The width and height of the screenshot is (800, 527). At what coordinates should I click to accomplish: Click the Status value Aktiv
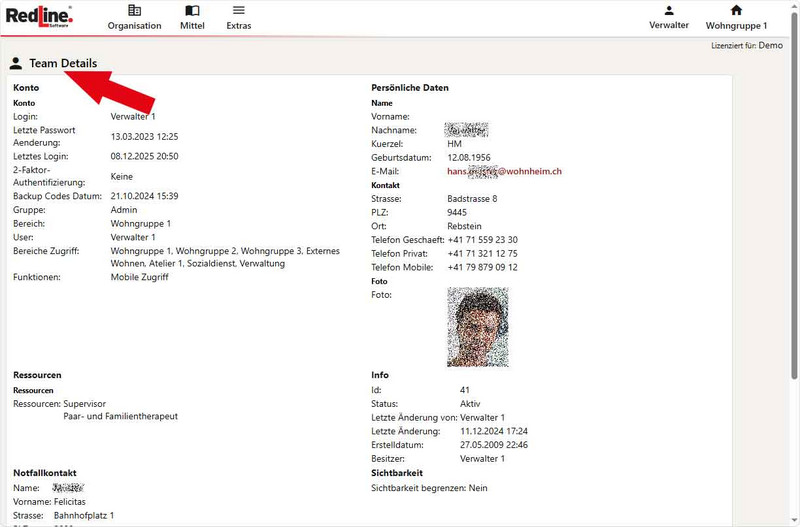coord(471,403)
